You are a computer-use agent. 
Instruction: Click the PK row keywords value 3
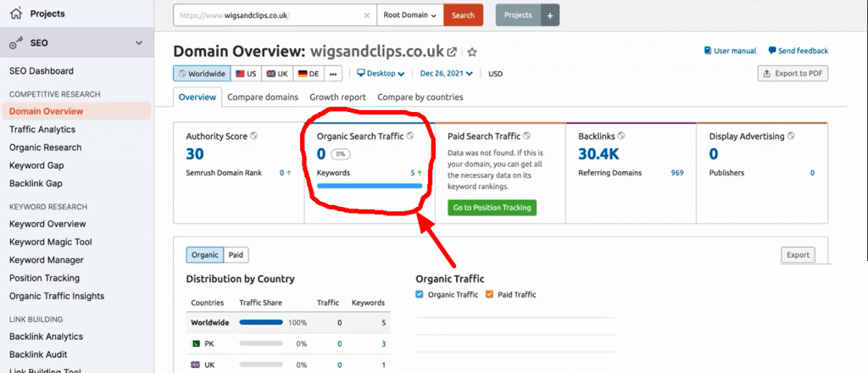click(384, 343)
